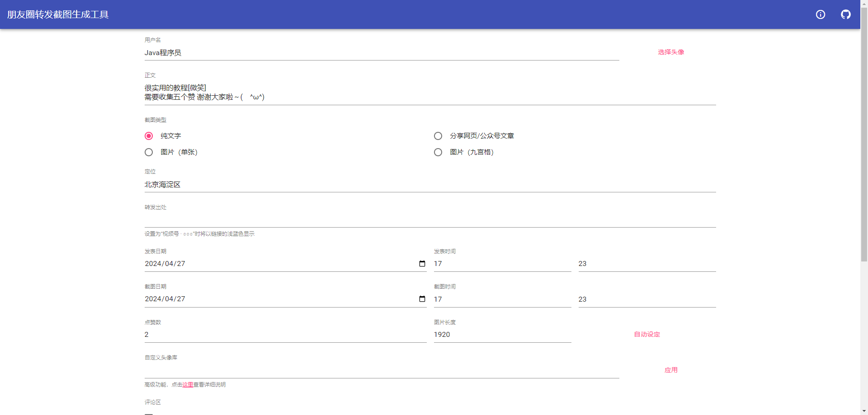
Task: Click the 发表日期 date field
Action: coord(285,264)
